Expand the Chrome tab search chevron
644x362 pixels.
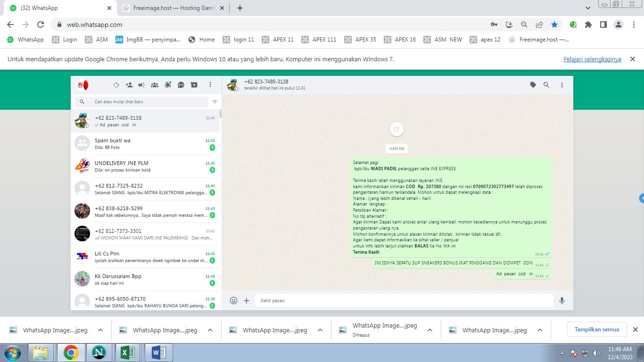click(x=588, y=8)
